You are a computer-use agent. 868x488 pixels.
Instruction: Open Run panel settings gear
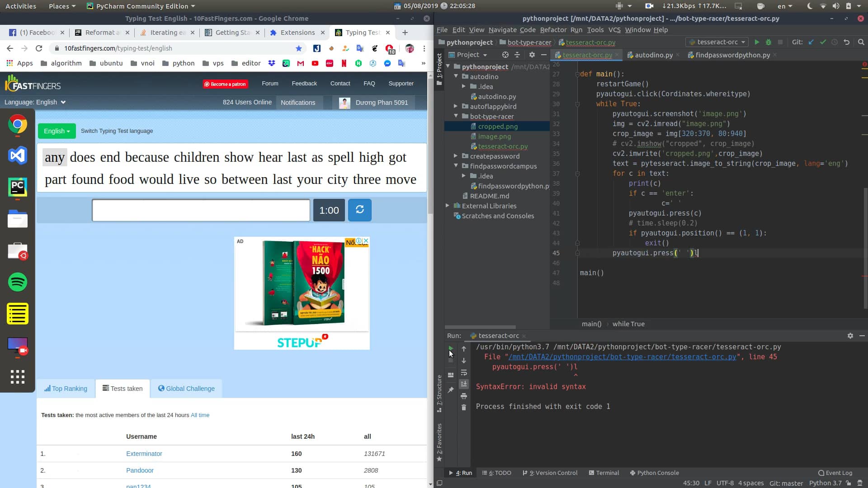click(850, 336)
